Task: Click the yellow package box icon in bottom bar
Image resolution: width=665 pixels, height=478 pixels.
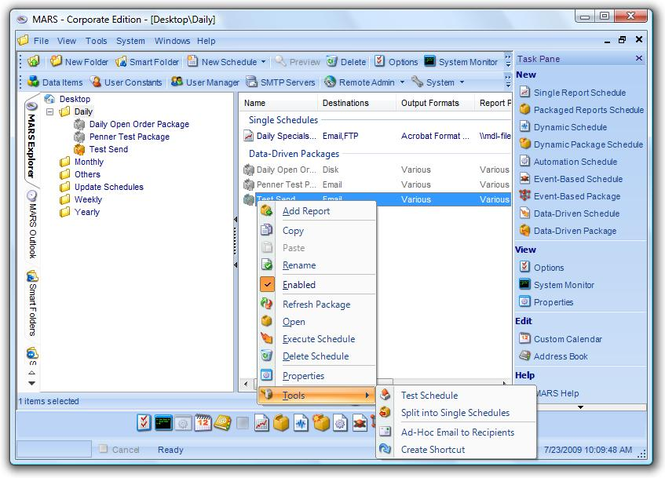Action: point(281,422)
